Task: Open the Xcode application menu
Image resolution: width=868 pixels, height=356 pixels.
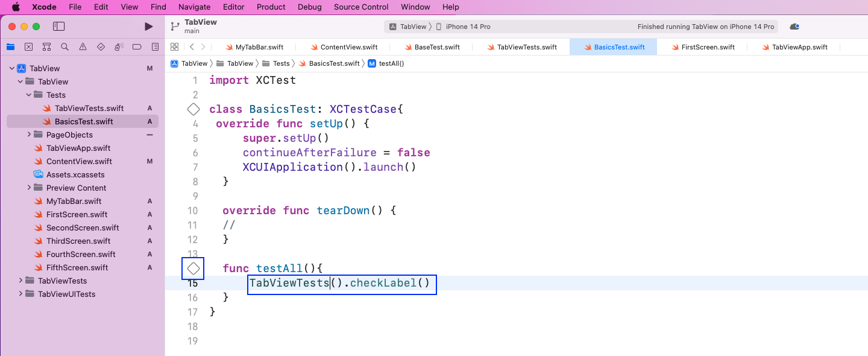Action: 43,7
